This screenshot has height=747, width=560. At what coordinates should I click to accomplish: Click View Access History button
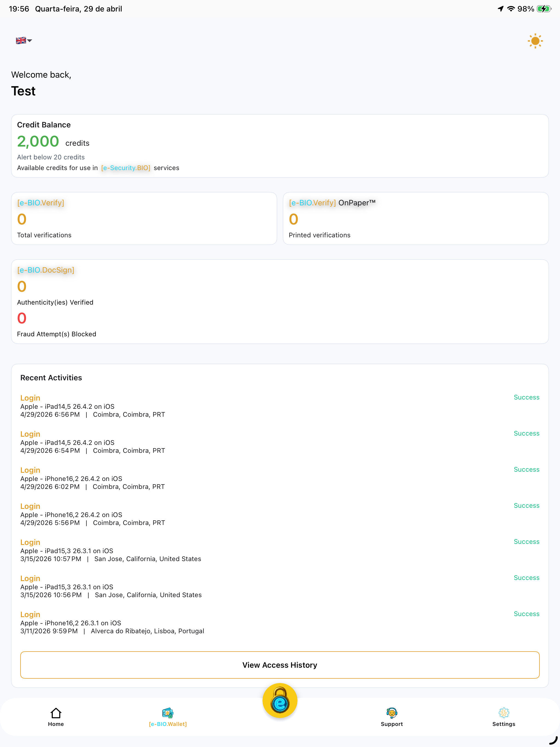click(280, 665)
